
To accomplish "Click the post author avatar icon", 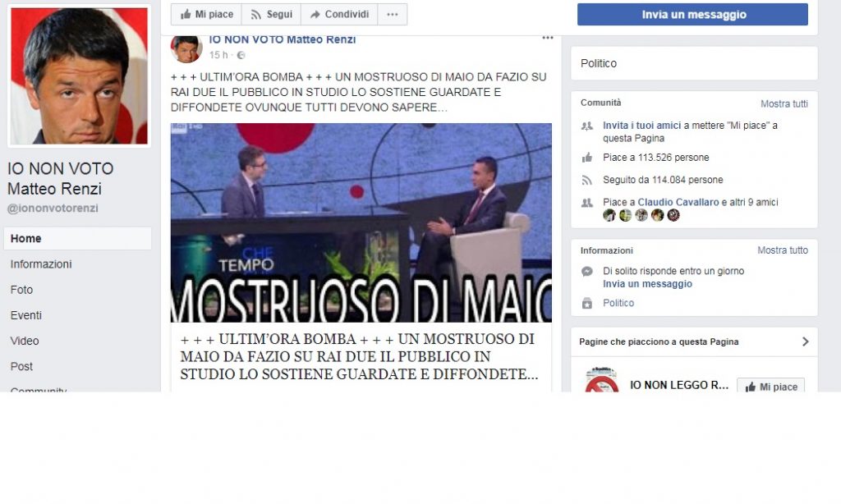I will [x=186, y=48].
